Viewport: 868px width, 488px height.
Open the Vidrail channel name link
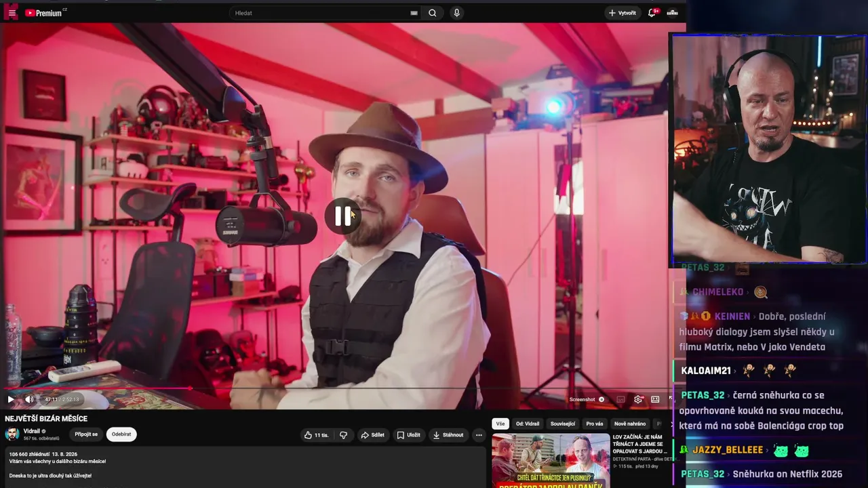coord(32,431)
